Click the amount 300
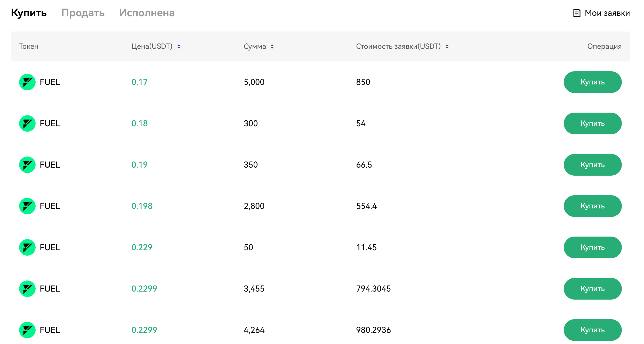Image resolution: width=644 pixels, height=344 pixels. (x=251, y=123)
